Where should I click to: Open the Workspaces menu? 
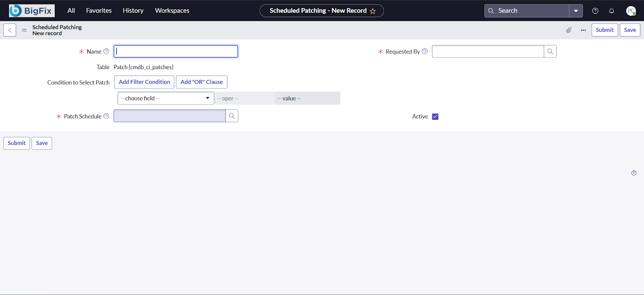pyautogui.click(x=172, y=11)
